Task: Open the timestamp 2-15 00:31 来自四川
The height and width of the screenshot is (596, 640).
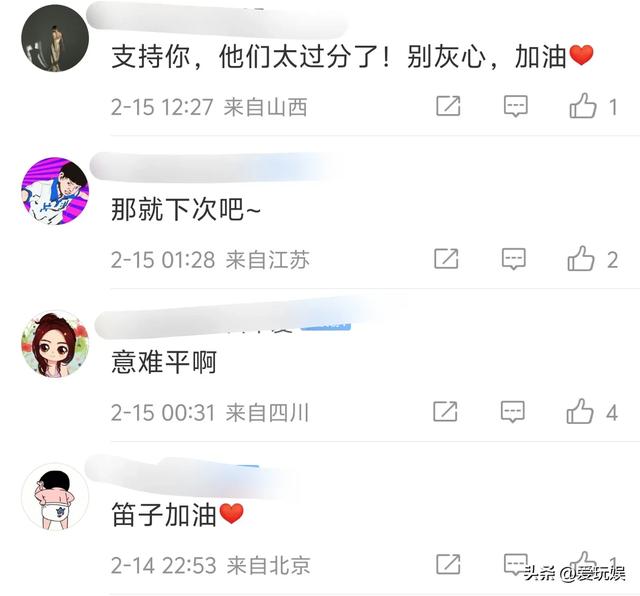Action: pos(210,412)
